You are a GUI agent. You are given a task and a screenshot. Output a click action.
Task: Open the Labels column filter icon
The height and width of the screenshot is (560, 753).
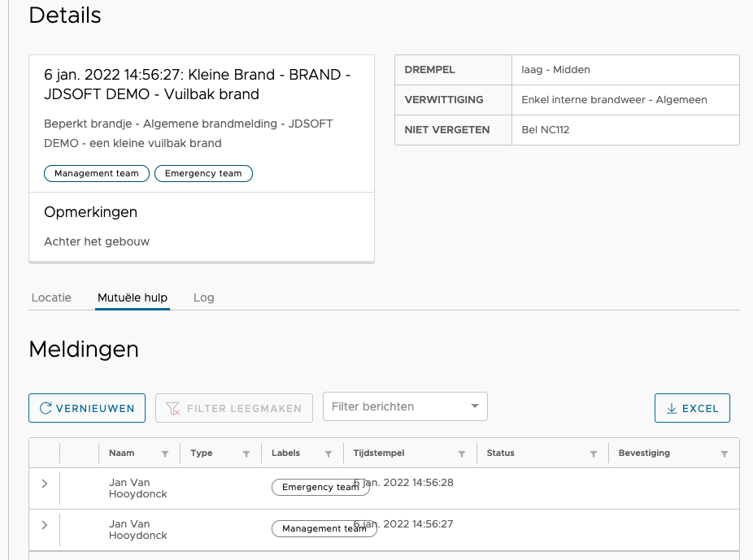329,454
